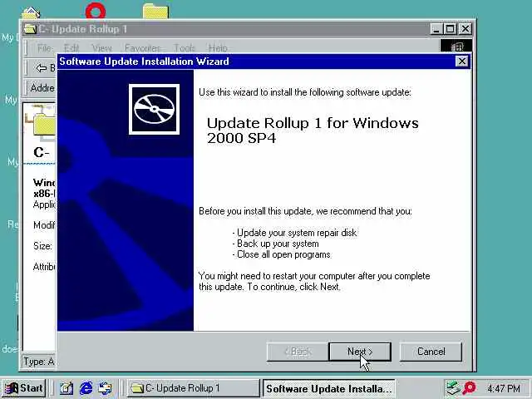532x399 pixels.
Task: Click the red magnifier system tray icon
Action: coord(469,388)
